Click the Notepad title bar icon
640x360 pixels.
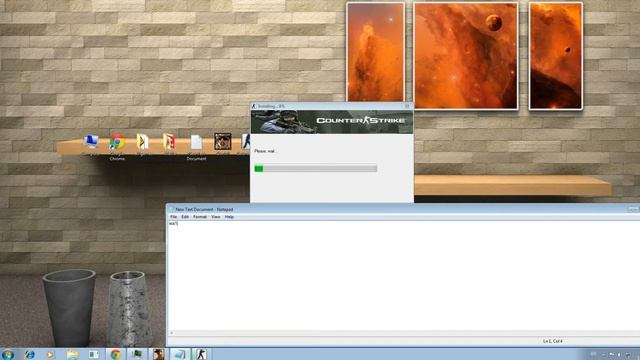click(x=172, y=209)
